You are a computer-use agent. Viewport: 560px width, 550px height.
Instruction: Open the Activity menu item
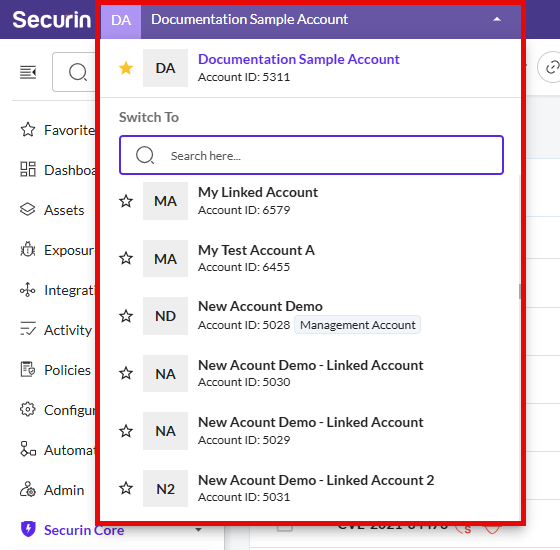coord(68,330)
